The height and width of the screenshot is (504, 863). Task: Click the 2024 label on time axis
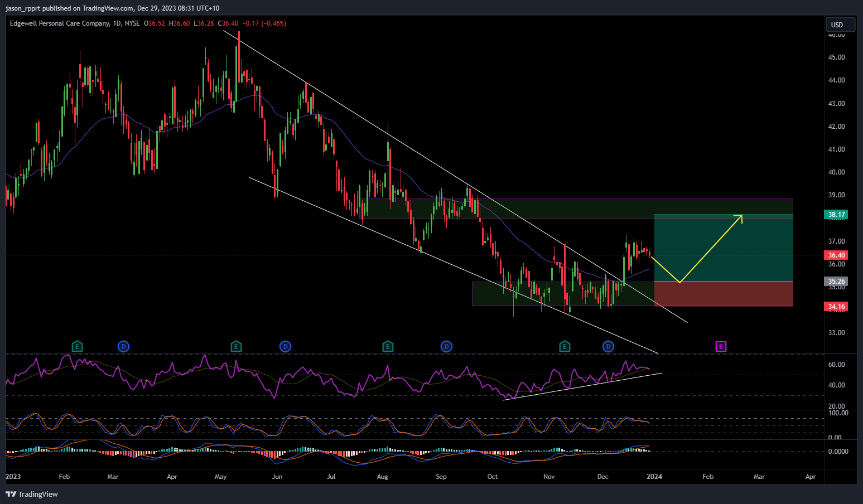coord(654,477)
